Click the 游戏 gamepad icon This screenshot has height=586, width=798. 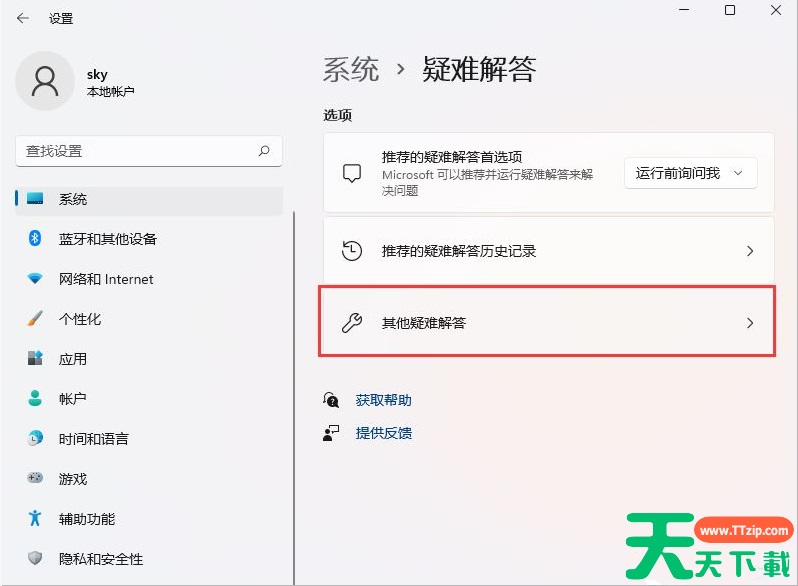pyautogui.click(x=35, y=478)
